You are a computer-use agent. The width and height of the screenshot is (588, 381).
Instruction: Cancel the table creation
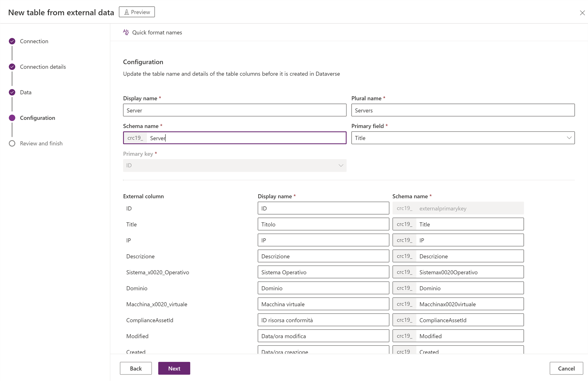[x=566, y=368]
